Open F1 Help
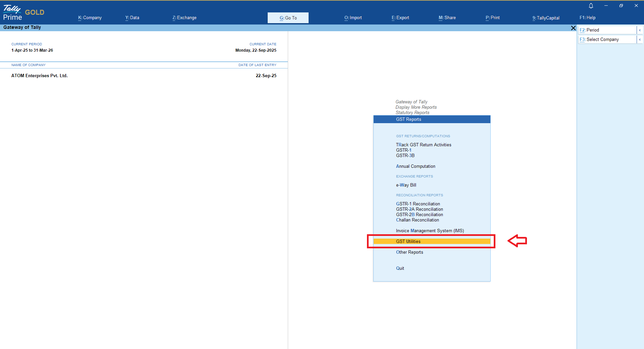 pyautogui.click(x=587, y=18)
